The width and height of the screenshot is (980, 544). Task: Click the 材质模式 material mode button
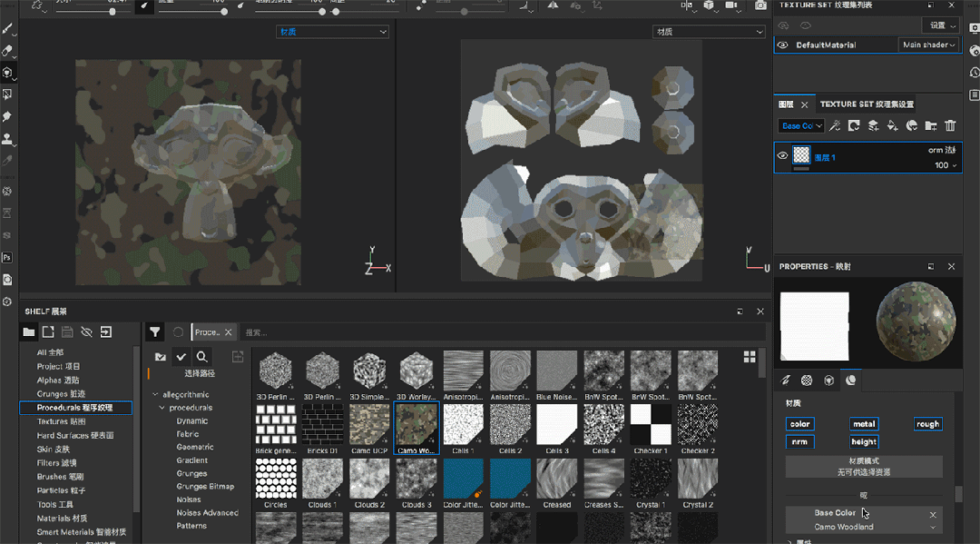pyautogui.click(x=864, y=467)
